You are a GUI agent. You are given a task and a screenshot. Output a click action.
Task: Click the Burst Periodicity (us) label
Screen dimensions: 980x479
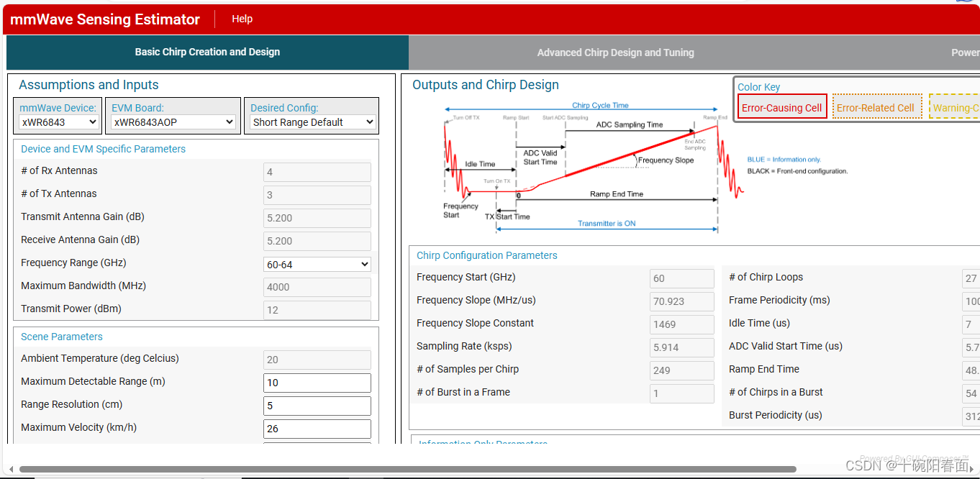[x=776, y=415]
